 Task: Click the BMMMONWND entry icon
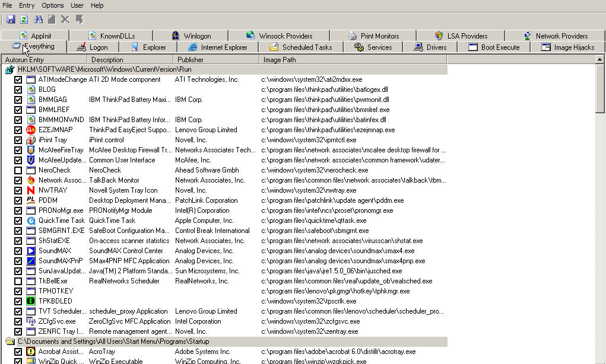31,120
